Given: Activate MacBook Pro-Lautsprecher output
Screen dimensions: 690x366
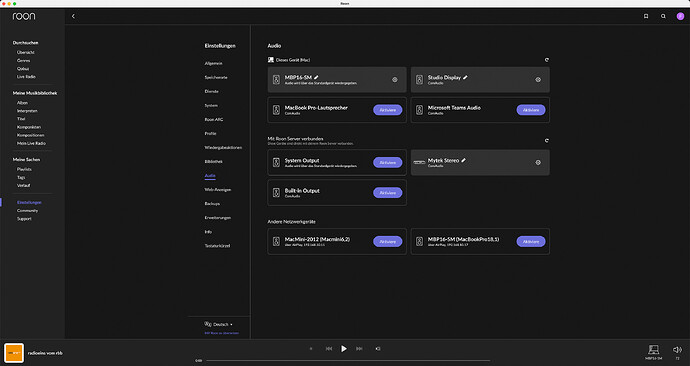Looking at the screenshot, I should (388, 110).
